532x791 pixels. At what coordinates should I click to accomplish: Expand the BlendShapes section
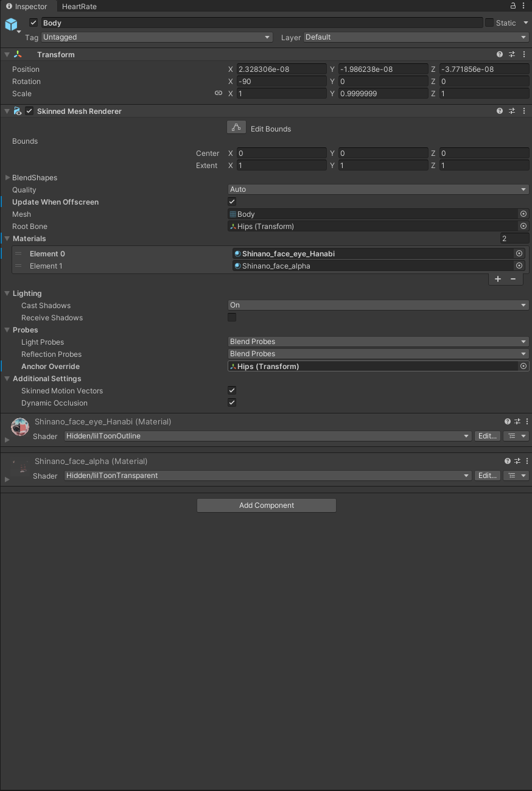coord(7,178)
